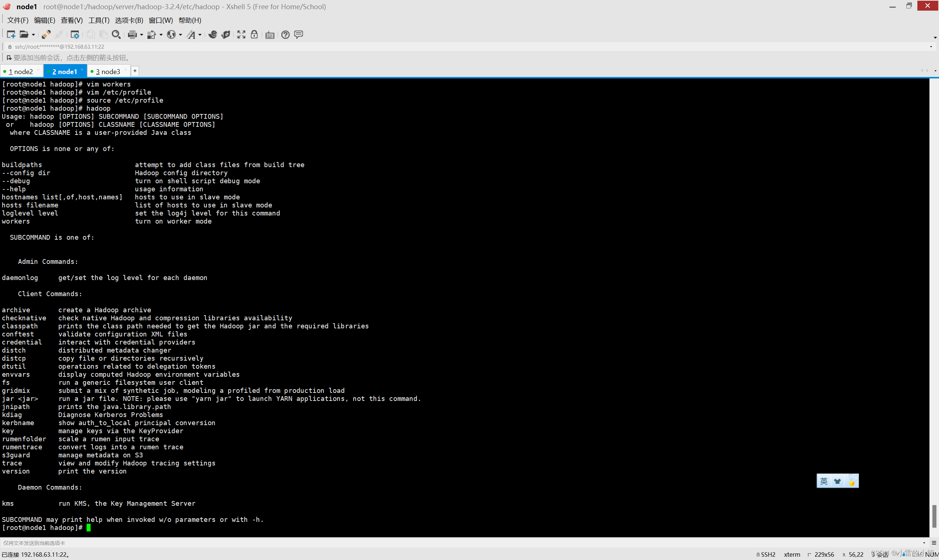Click the terminal vertical scrollbar thumb
The width and height of the screenshot is (939, 560).
[934, 516]
